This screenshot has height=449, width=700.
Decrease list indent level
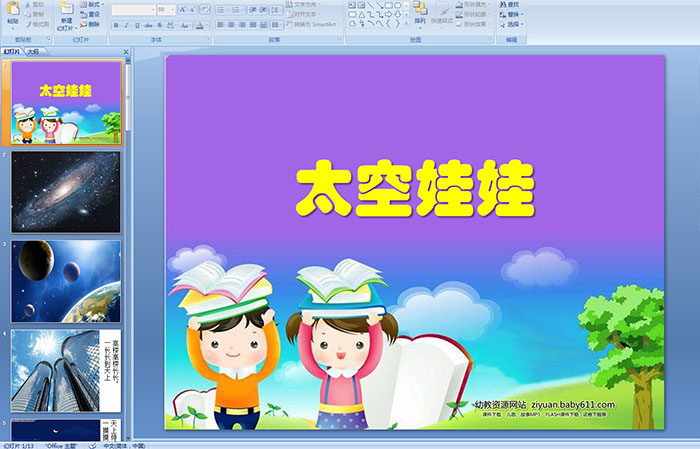coord(253,9)
